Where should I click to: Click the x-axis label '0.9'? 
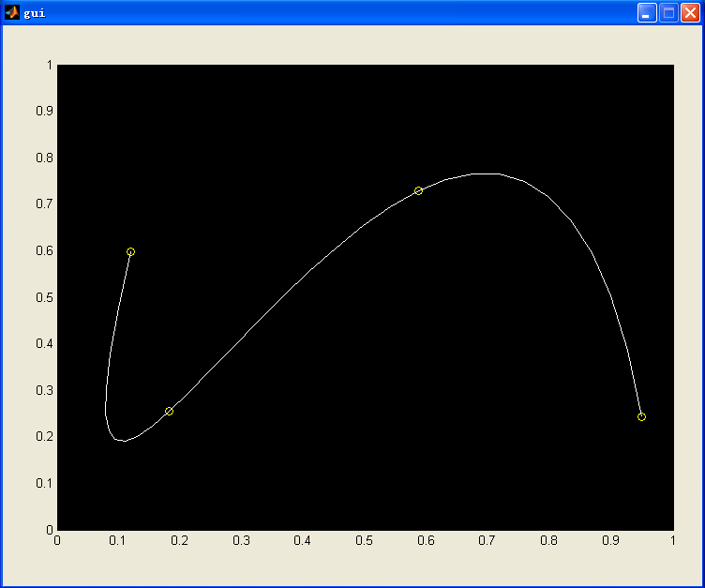(610, 540)
